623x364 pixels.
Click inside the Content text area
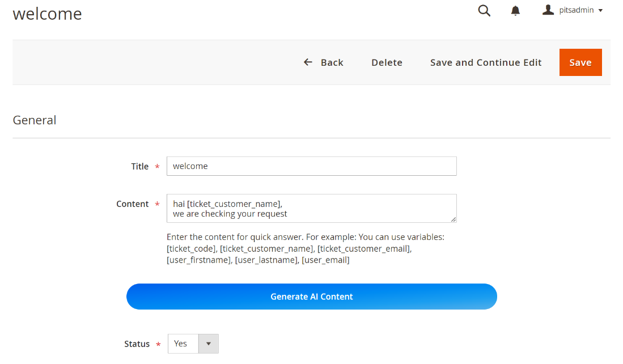(311, 208)
